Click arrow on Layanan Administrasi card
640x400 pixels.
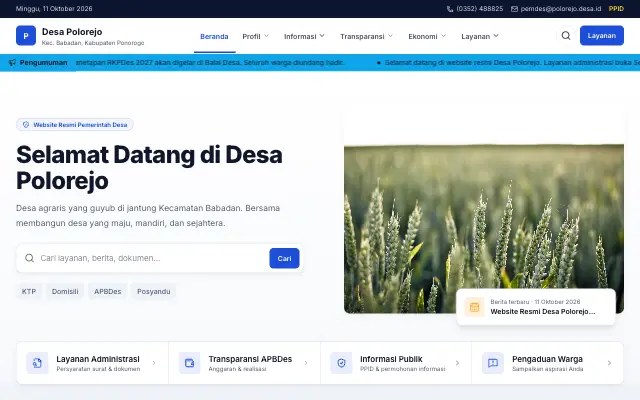pyautogui.click(x=154, y=363)
